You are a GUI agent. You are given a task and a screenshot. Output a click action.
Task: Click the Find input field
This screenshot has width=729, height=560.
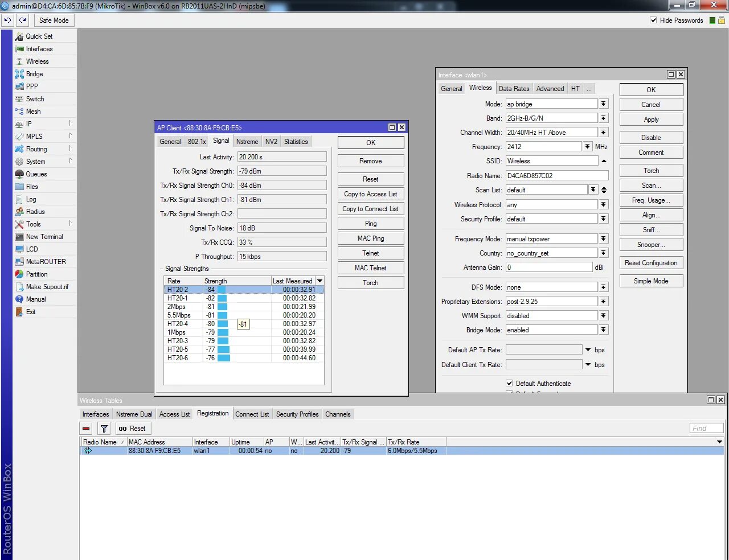coord(706,428)
